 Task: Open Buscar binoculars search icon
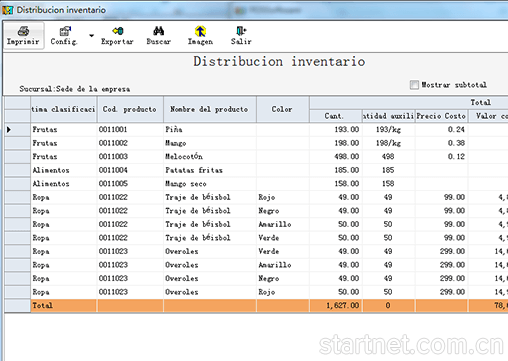tap(159, 31)
